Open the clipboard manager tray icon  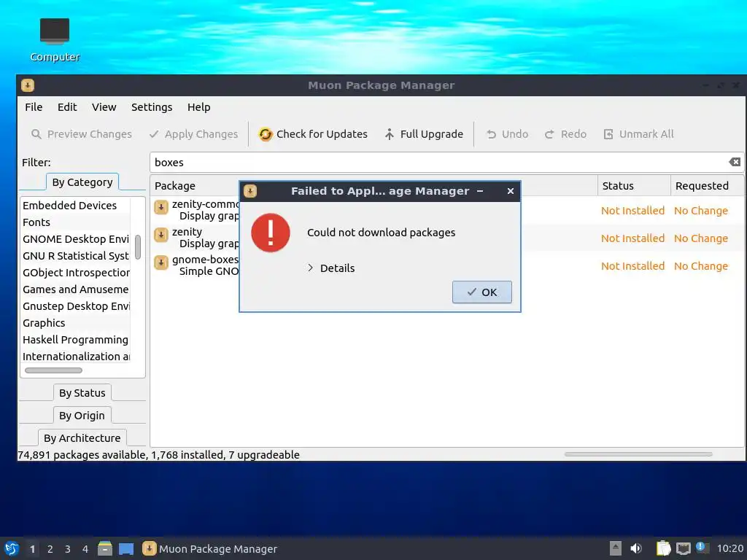click(x=663, y=548)
